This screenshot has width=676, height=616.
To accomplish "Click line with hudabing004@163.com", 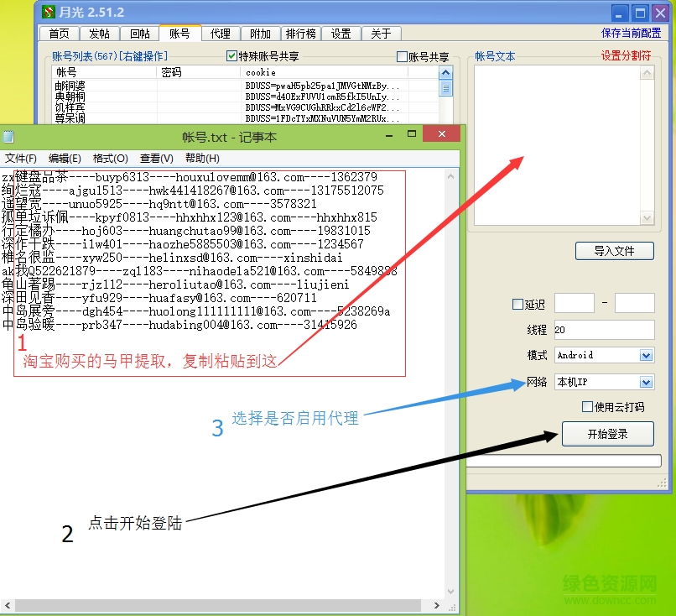I will (x=179, y=325).
